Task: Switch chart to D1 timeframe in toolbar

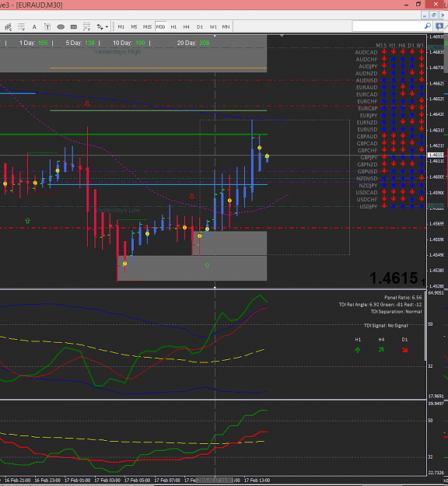Action: pos(200,27)
